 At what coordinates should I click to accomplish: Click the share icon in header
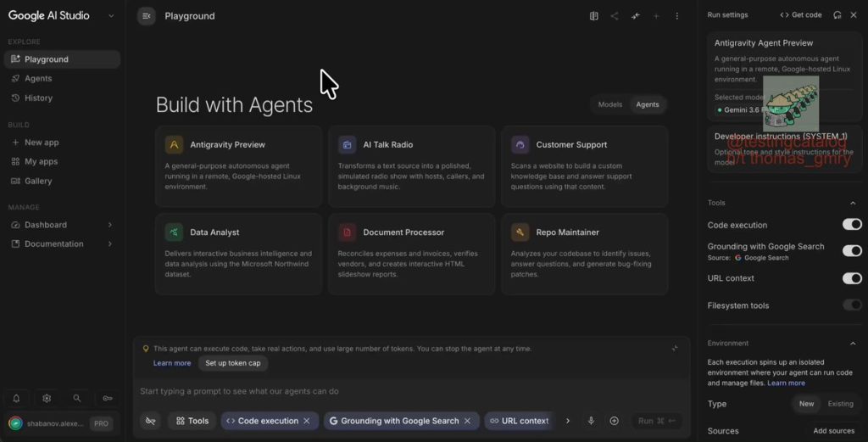coord(615,16)
